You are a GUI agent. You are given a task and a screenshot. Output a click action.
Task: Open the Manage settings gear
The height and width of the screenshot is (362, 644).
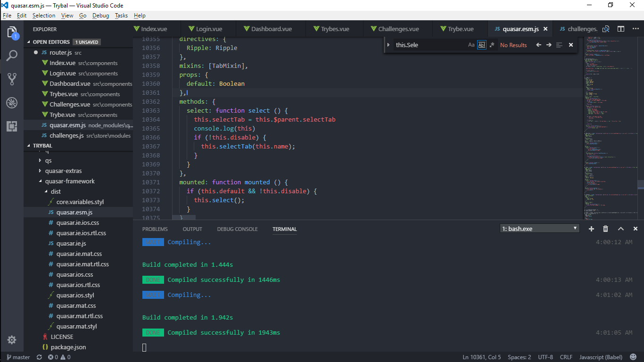click(13, 340)
